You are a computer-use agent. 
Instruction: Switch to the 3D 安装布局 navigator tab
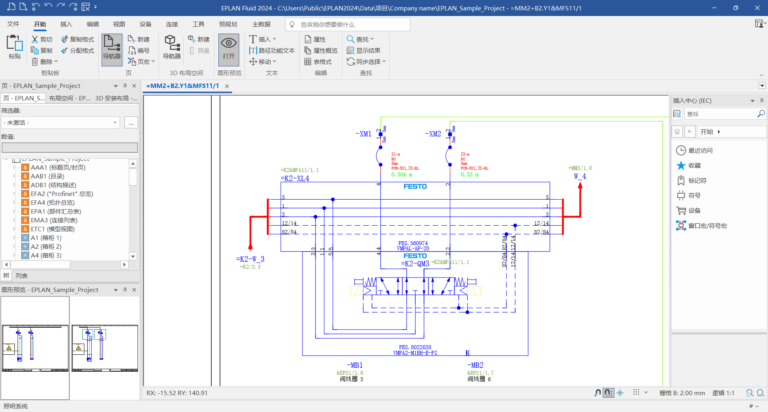tap(116, 98)
